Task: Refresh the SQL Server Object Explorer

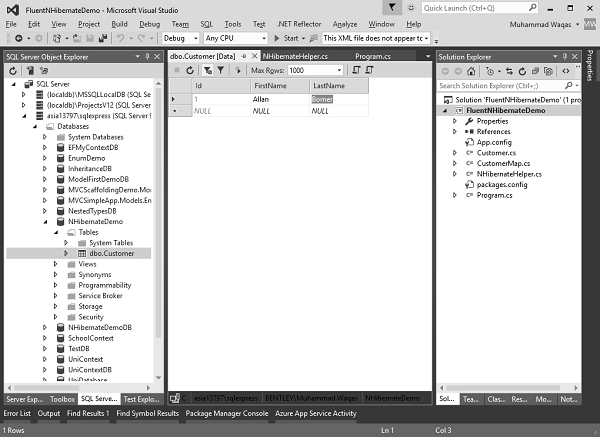Action: coord(13,71)
